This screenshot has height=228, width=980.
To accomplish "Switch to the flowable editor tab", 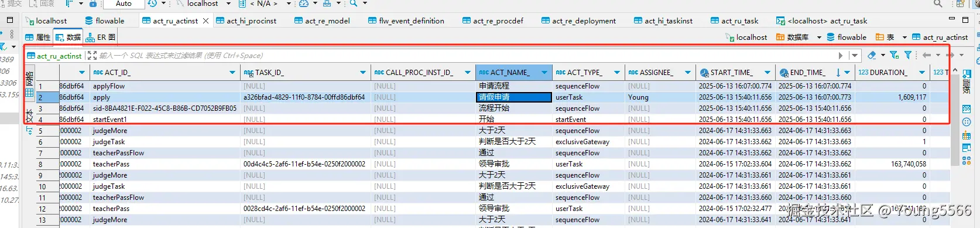I will tap(105, 21).
